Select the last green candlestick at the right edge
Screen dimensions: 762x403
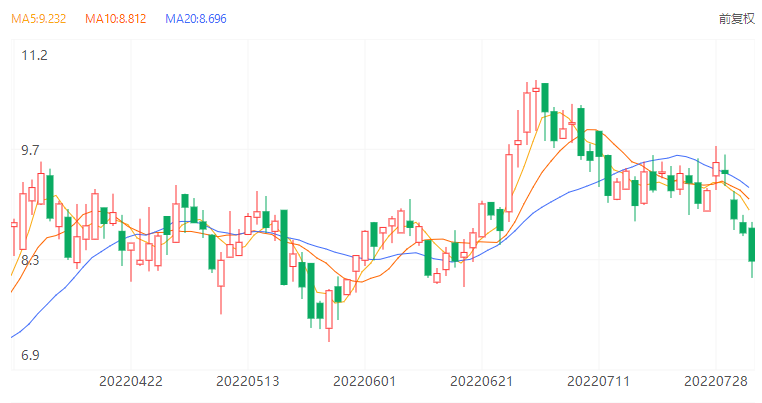(753, 245)
